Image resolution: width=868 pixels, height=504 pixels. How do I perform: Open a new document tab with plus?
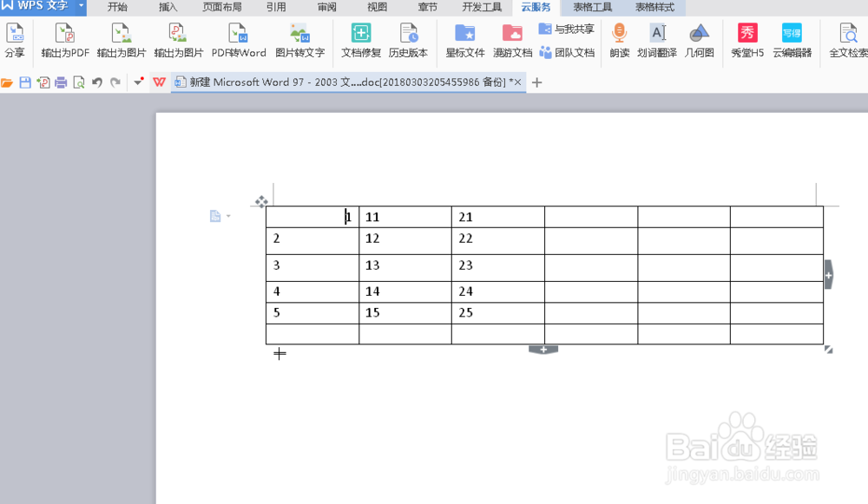536,82
